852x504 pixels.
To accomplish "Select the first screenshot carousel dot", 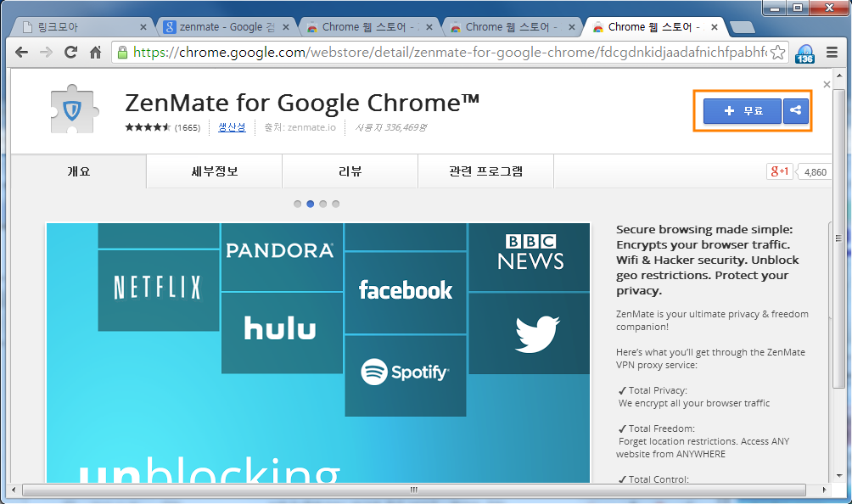I will (297, 204).
